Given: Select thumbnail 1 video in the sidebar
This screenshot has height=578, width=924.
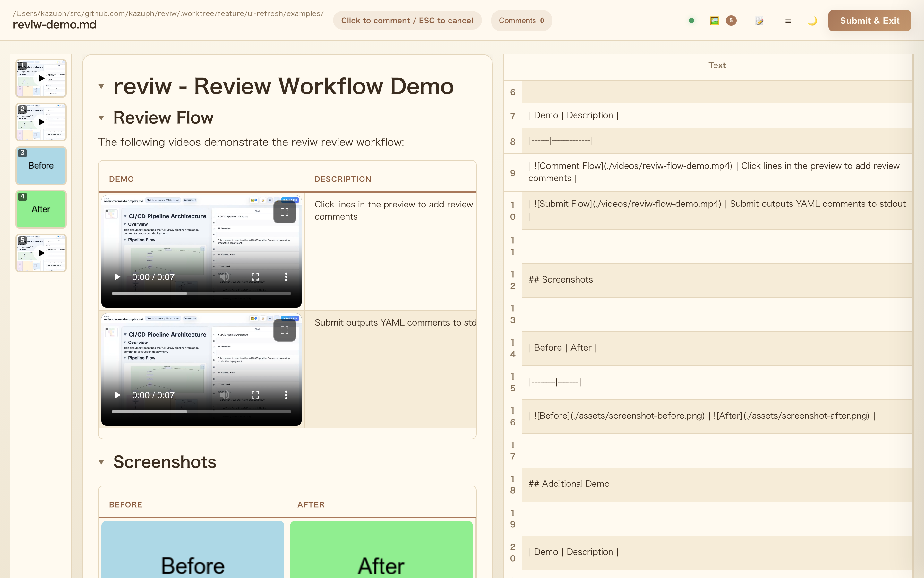Looking at the screenshot, I should (41, 78).
